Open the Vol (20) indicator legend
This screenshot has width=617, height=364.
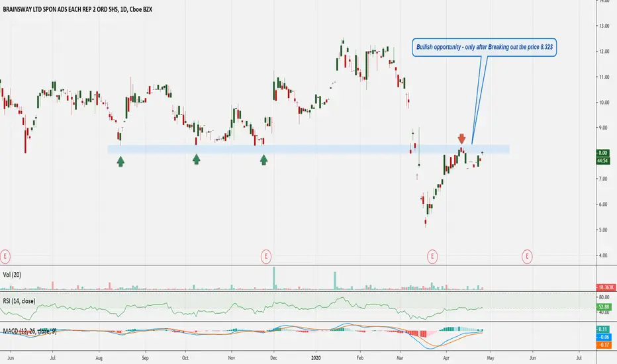(12, 275)
